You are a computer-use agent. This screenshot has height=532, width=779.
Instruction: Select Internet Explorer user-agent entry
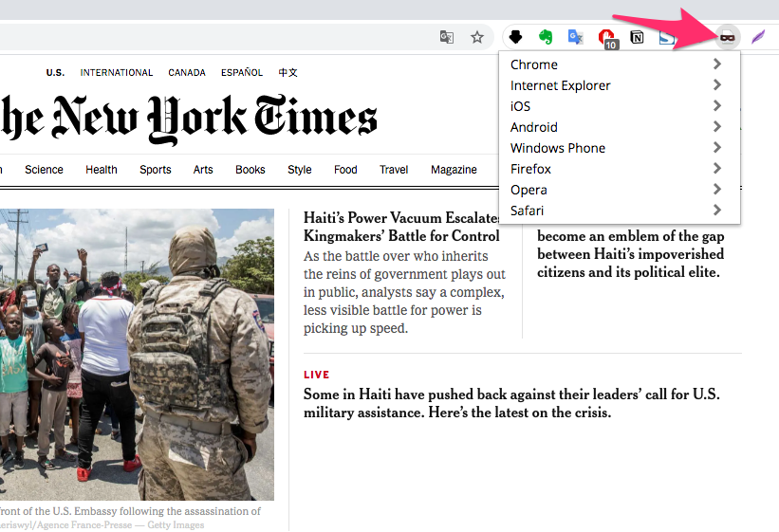pos(619,85)
